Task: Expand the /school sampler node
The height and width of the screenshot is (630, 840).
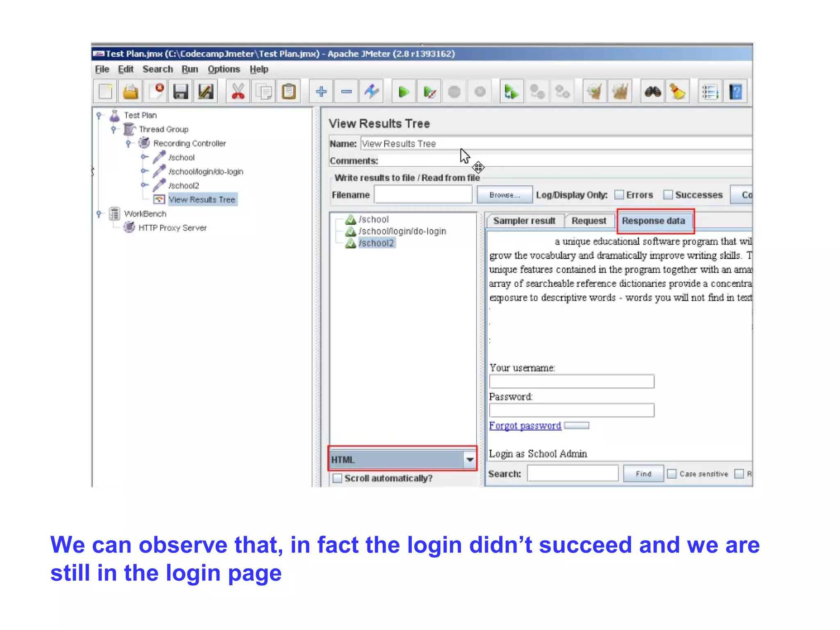Action: pos(144,157)
